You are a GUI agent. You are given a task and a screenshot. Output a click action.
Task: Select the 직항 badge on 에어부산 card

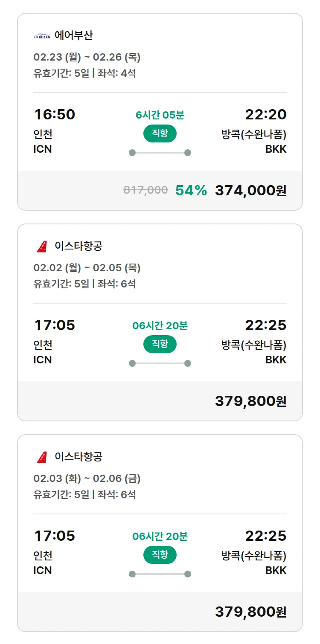click(160, 133)
